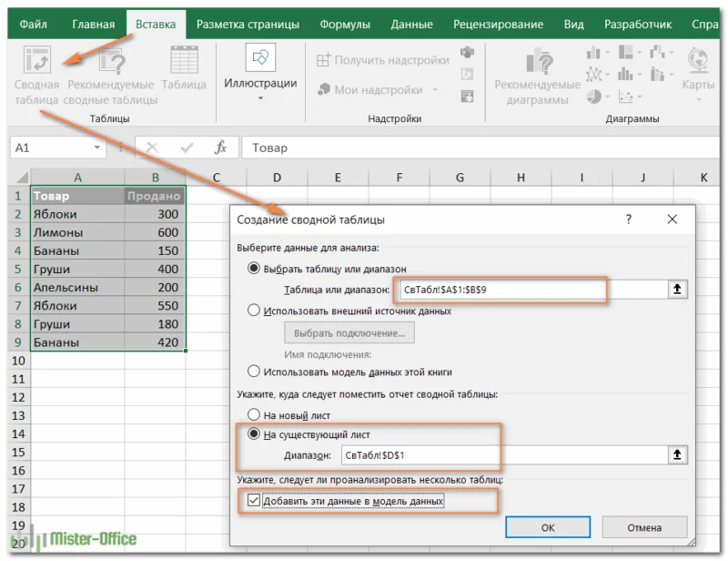Expand the Иллюстрации dropdown

pos(260,98)
